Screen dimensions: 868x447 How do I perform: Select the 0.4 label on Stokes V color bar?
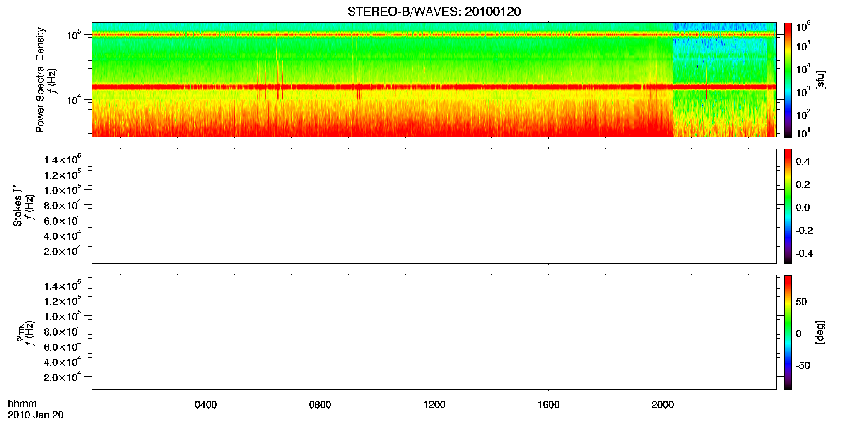(x=803, y=162)
